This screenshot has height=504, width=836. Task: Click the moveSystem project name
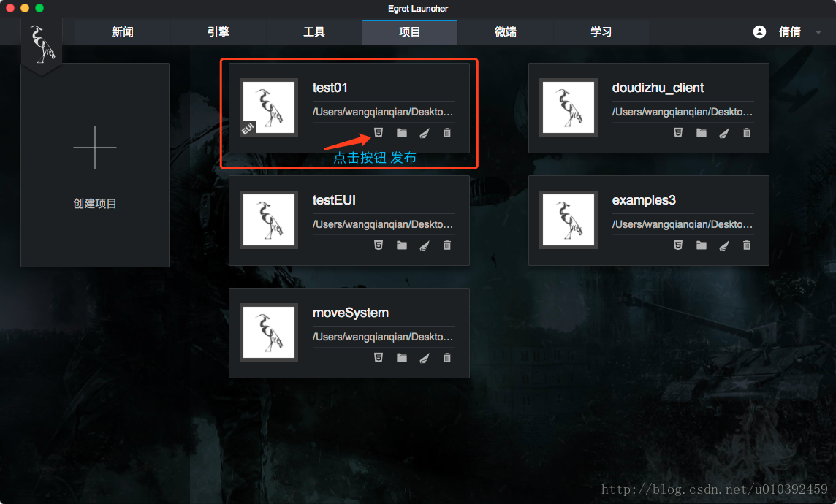pyautogui.click(x=351, y=313)
